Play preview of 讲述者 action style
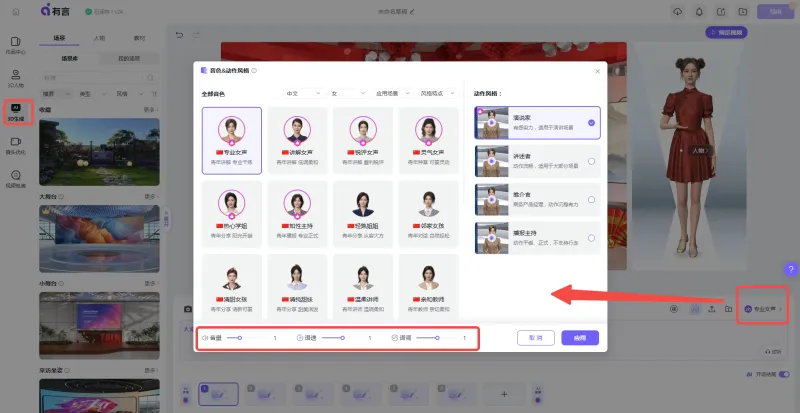The height and width of the screenshot is (413, 800). [x=491, y=161]
